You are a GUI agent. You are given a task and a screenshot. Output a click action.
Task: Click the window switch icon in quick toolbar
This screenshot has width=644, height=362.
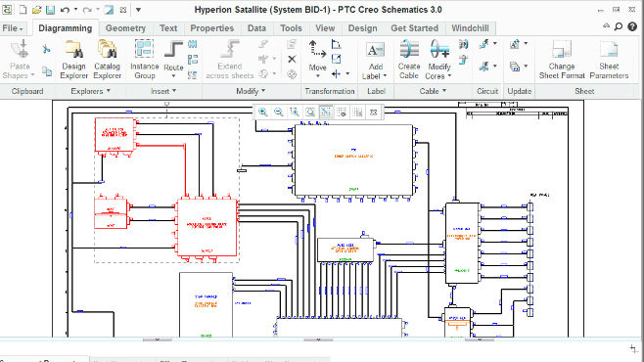[x=109, y=10]
